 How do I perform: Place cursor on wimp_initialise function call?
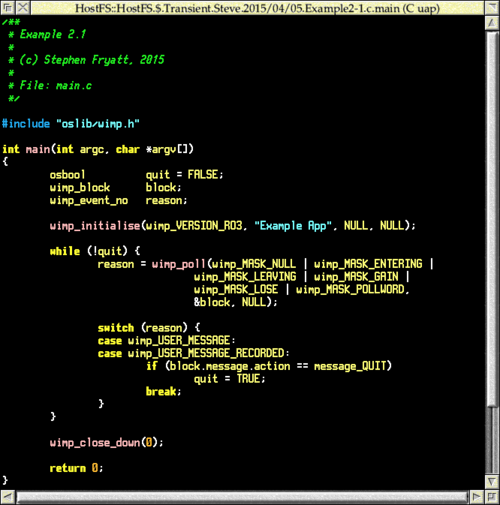tap(95, 226)
